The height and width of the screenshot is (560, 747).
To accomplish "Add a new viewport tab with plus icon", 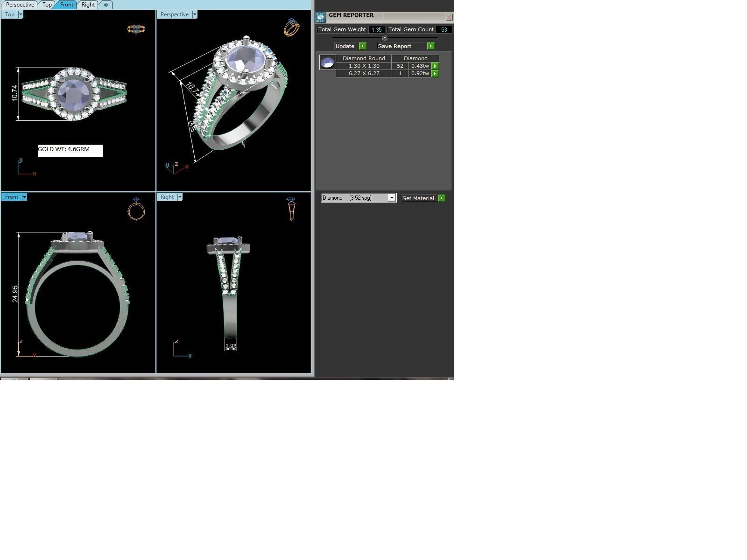I will (106, 5).
